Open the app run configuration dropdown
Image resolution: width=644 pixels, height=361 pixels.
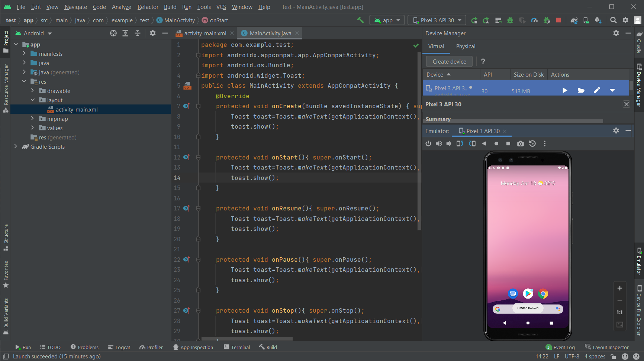[x=387, y=20]
